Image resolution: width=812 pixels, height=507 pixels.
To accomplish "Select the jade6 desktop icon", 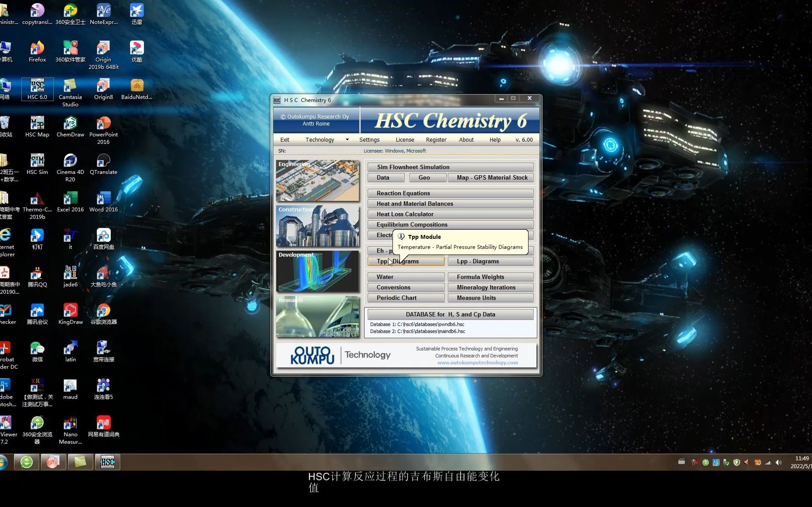I will pos(70,277).
